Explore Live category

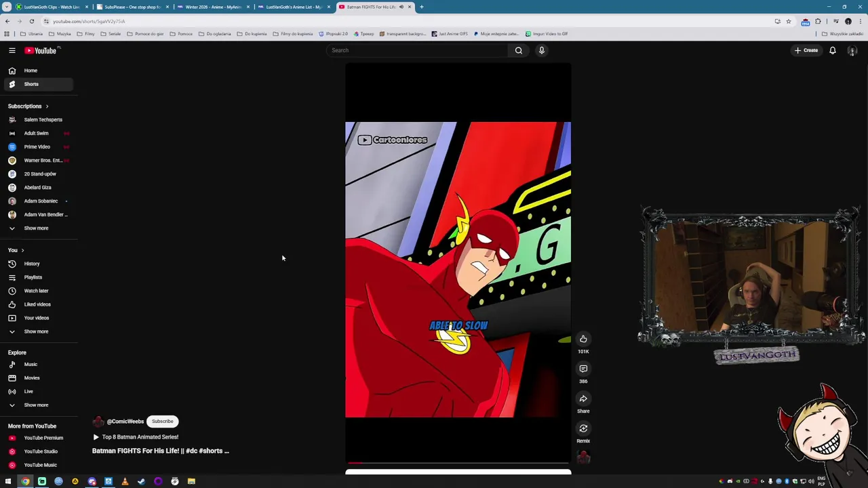pyautogui.click(x=38, y=392)
